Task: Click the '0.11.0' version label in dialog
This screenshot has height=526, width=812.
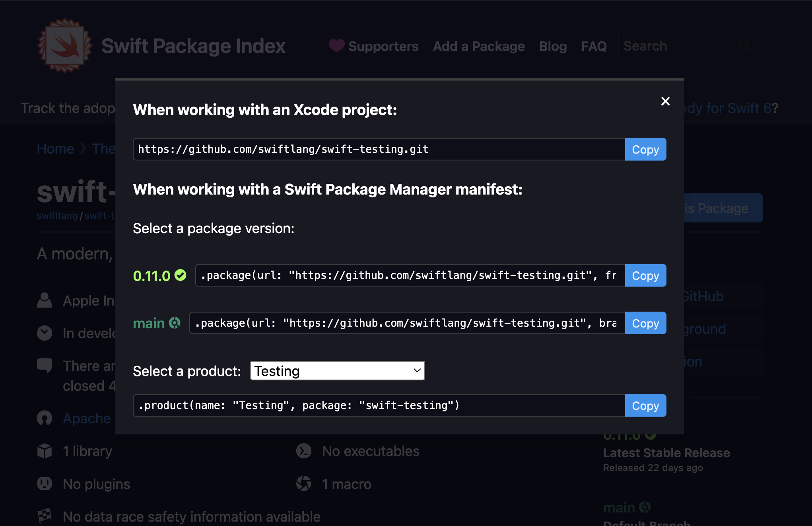Action: tap(152, 276)
